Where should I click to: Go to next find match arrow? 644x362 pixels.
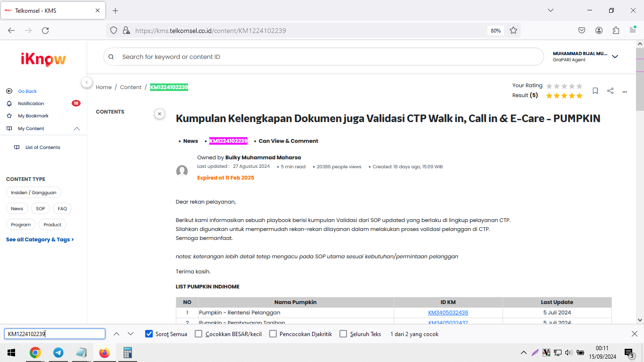(131, 334)
